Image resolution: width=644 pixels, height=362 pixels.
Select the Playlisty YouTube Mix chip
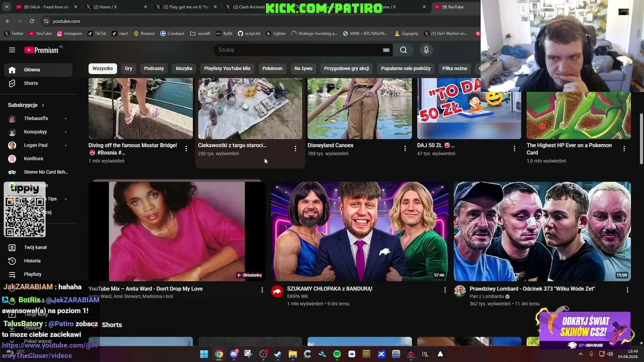point(227,68)
